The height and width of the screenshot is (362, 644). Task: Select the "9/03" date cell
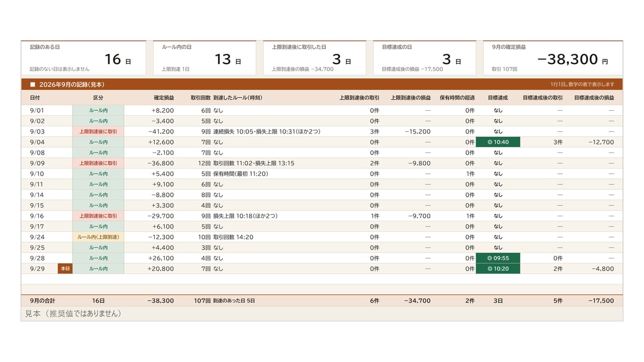[x=37, y=131]
